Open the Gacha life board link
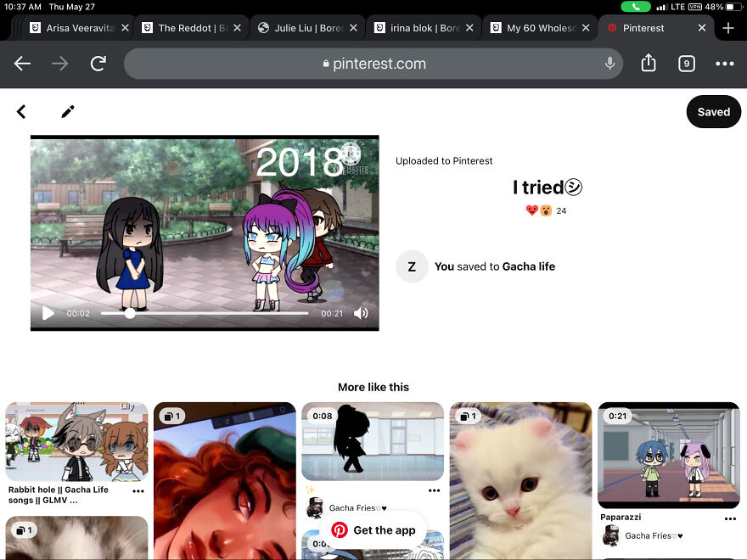The width and height of the screenshot is (747, 560). click(x=528, y=266)
